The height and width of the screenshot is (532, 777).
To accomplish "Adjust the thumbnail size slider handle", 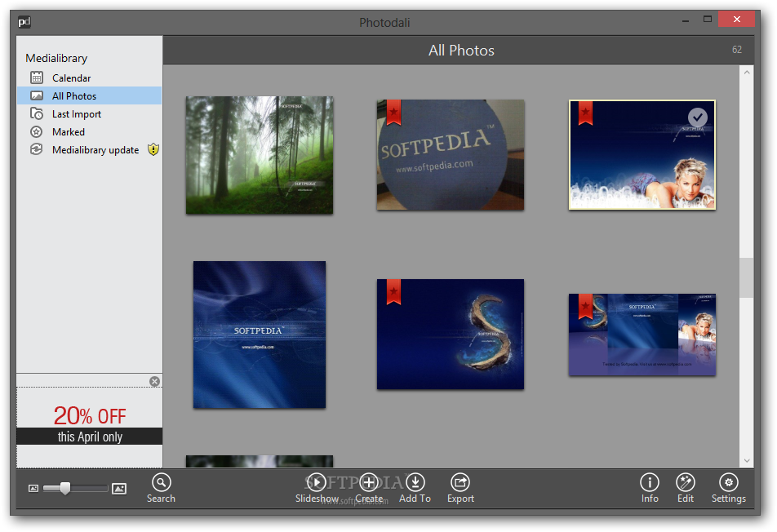I will tap(65, 489).
